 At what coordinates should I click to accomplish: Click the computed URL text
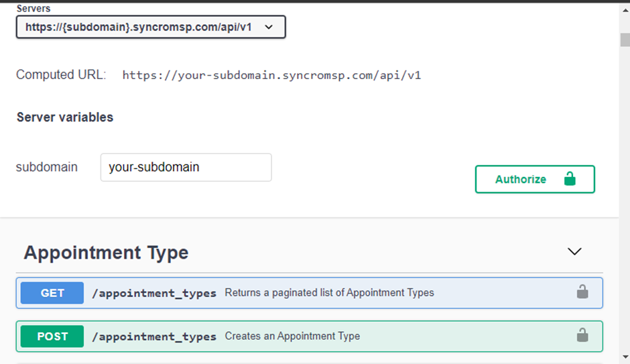click(271, 75)
